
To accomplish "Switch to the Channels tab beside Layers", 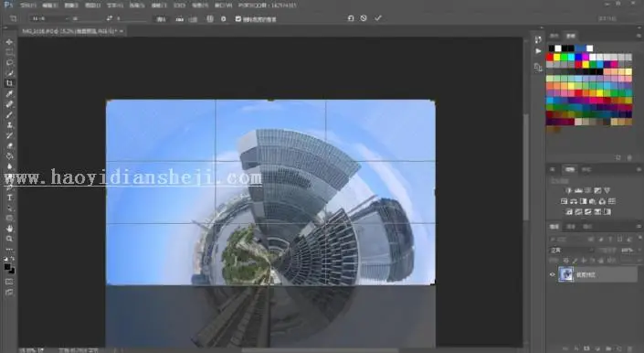I will tap(571, 227).
